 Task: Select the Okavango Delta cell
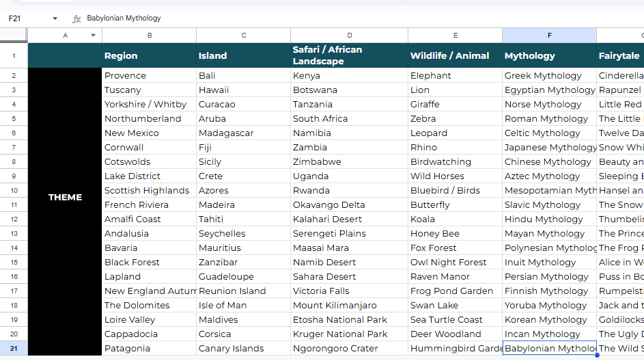350,204
